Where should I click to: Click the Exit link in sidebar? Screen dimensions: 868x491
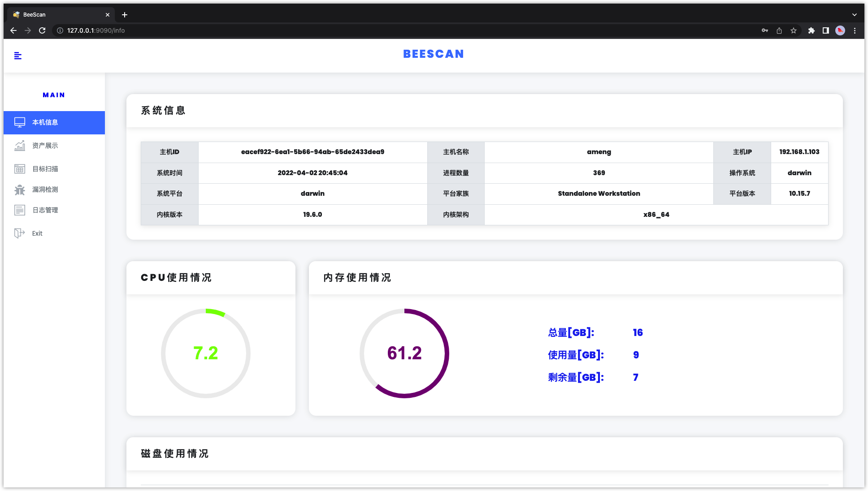pos(37,233)
